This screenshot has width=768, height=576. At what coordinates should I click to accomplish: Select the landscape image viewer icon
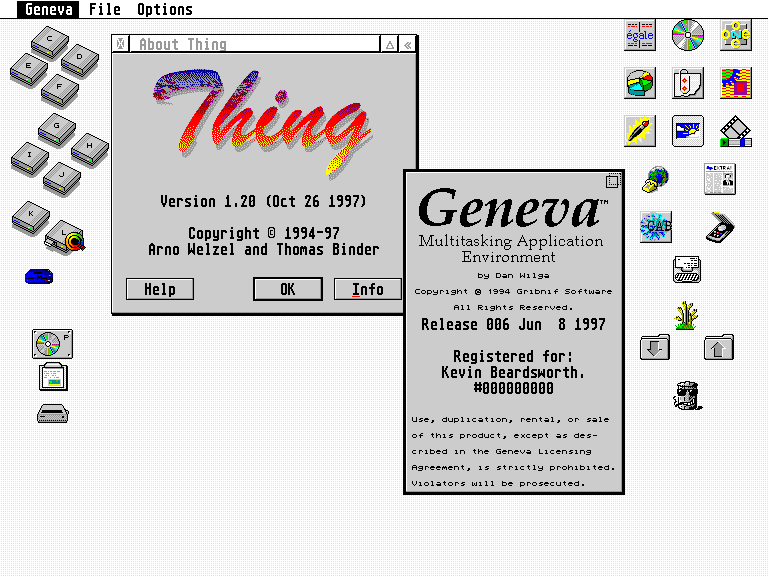click(x=688, y=131)
